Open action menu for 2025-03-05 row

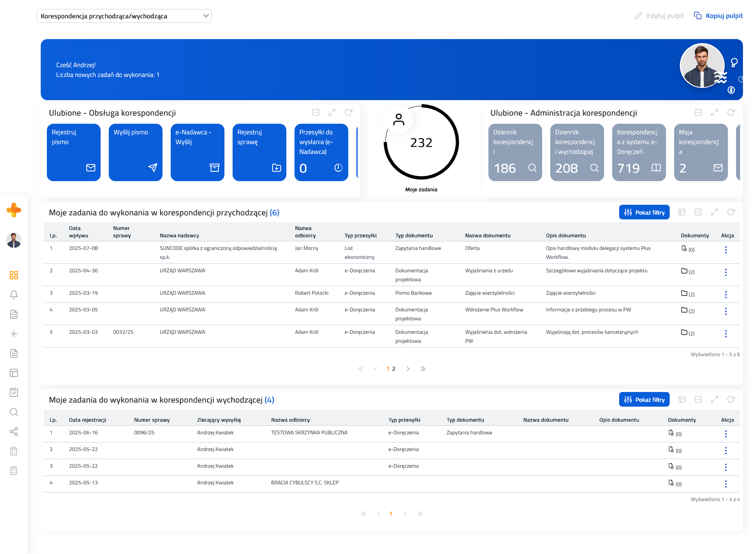(726, 311)
